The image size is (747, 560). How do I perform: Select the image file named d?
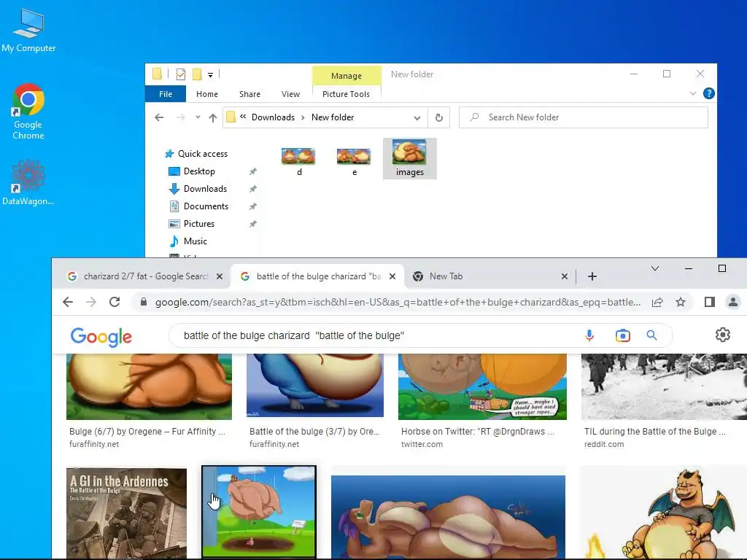coord(298,160)
